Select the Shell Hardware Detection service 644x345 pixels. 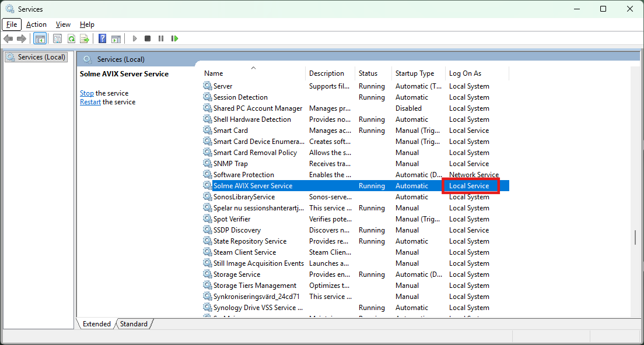(x=252, y=119)
